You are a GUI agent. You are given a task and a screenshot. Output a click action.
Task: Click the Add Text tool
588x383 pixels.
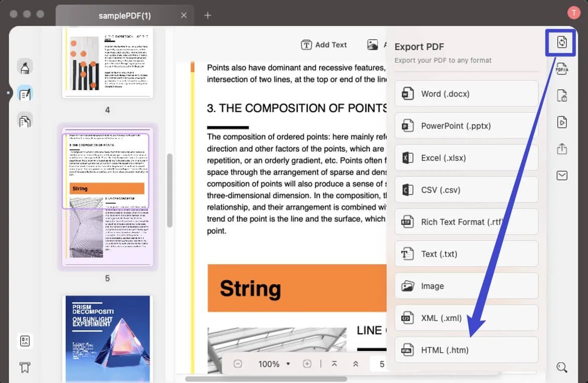pos(324,45)
